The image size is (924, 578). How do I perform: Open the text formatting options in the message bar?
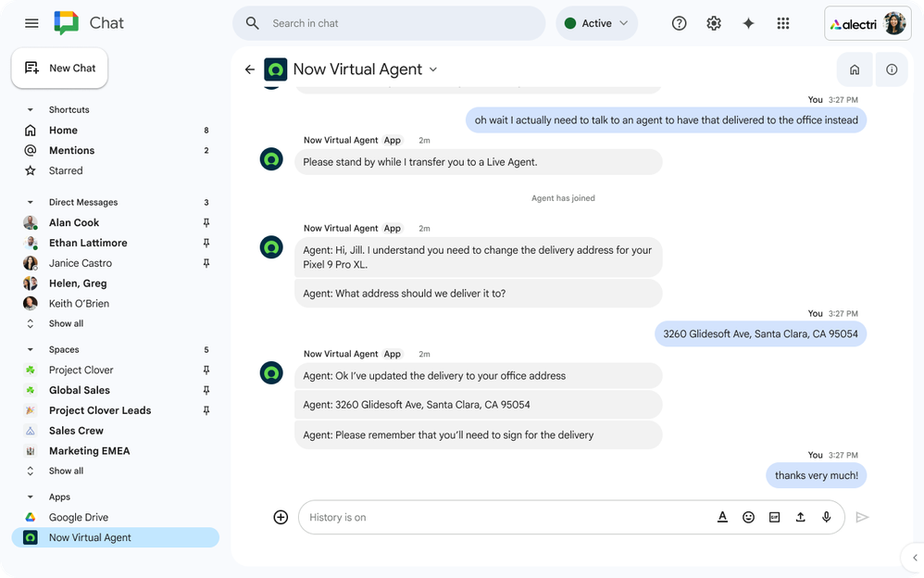723,517
